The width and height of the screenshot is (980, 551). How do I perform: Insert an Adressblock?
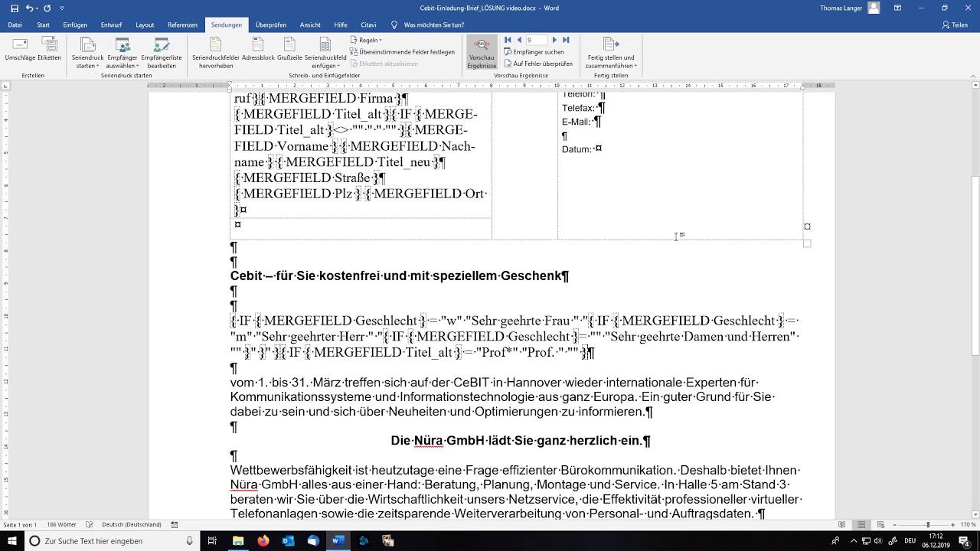(x=258, y=49)
